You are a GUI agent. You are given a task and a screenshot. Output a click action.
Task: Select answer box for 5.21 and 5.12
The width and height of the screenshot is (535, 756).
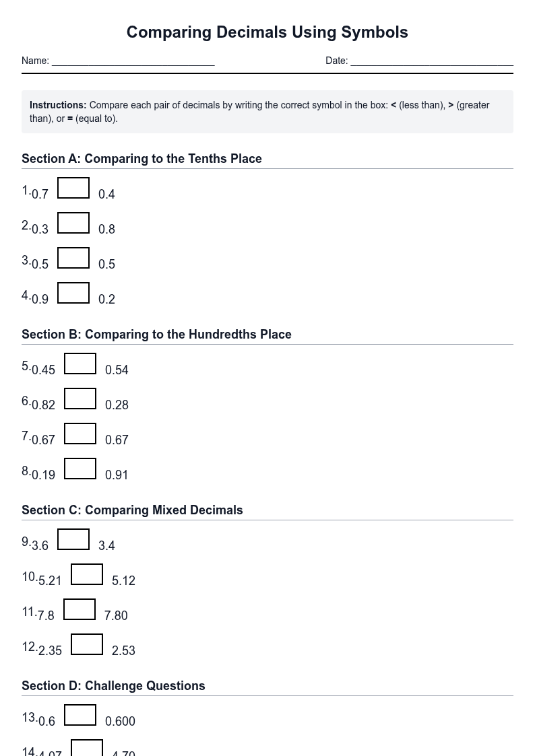(87, 574)
